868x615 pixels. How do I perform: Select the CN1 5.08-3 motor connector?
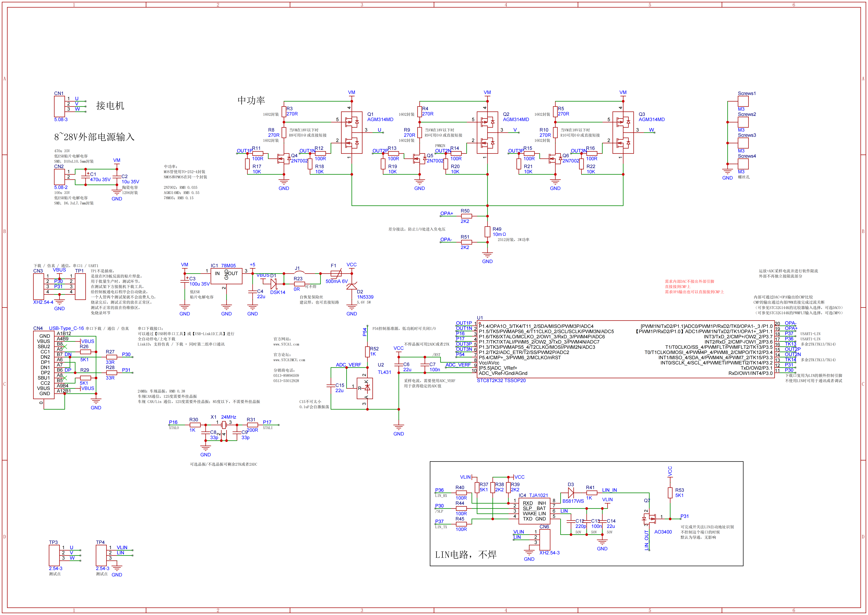pyautogui.click(x=59, y=106)
